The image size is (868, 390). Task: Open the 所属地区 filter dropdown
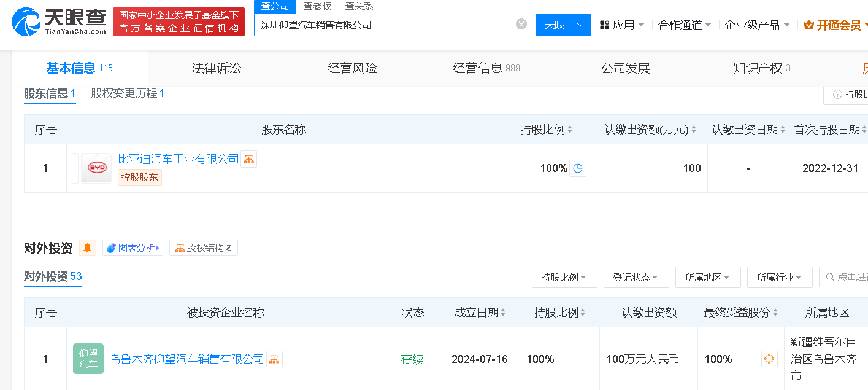click(708, 277)
